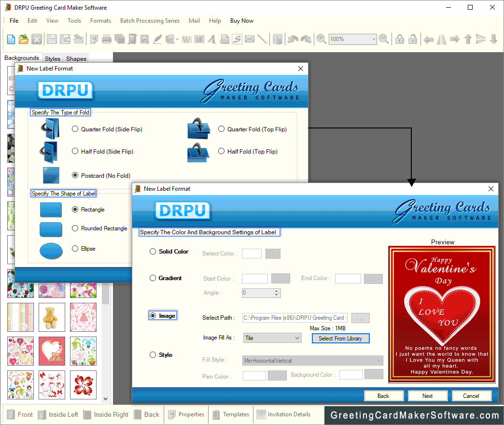Expand the shapes tool dropdown arrow
Viewport: 504px width, 425px height.
click(x=177, y=39)
